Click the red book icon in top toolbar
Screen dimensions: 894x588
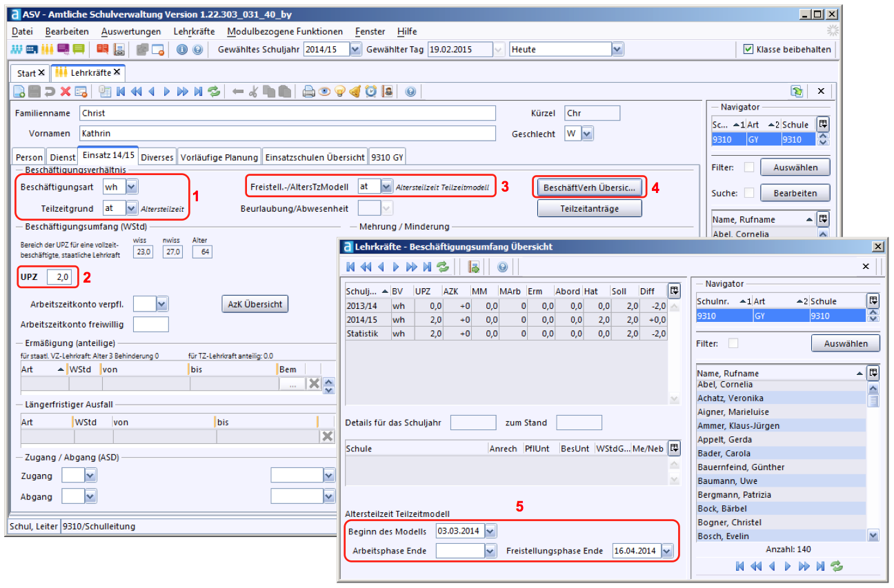pos(103,50)
